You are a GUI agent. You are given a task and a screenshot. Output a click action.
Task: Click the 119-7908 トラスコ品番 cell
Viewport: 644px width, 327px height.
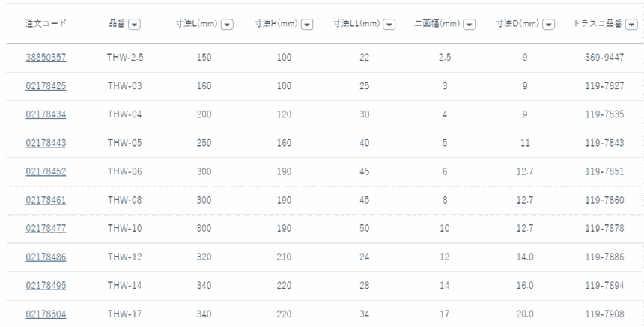pos(604,314)
